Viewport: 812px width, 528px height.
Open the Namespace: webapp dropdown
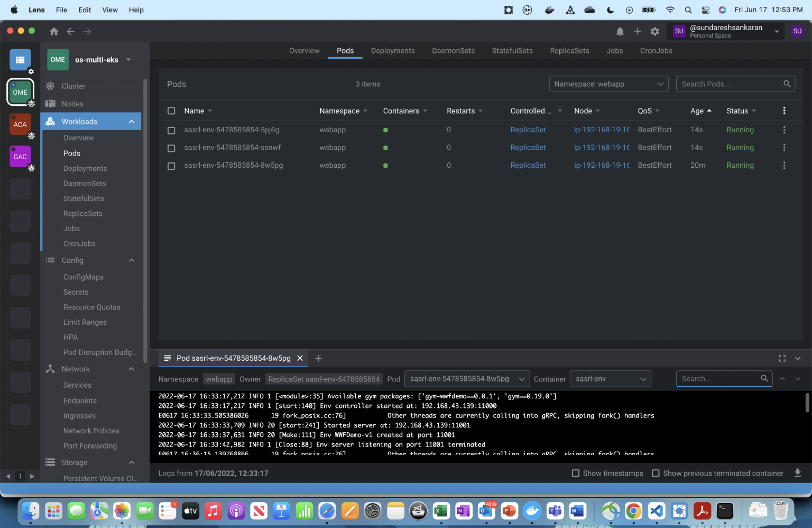pos(608,84)
